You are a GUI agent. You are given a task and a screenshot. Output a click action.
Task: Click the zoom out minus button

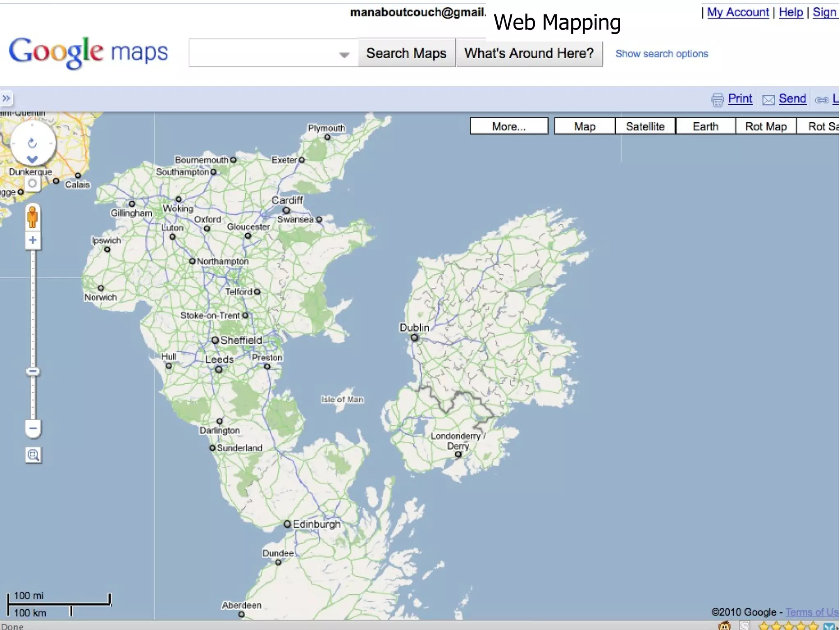tap(33, 428)
